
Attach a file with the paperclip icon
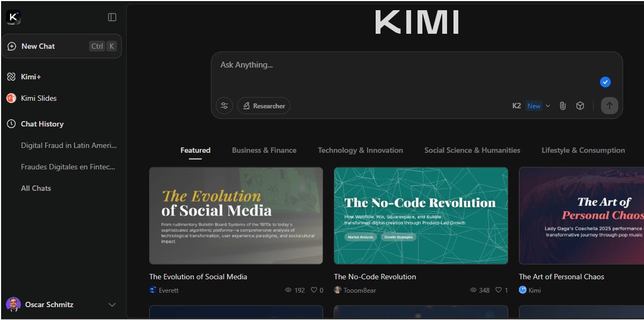coord(562,106)
